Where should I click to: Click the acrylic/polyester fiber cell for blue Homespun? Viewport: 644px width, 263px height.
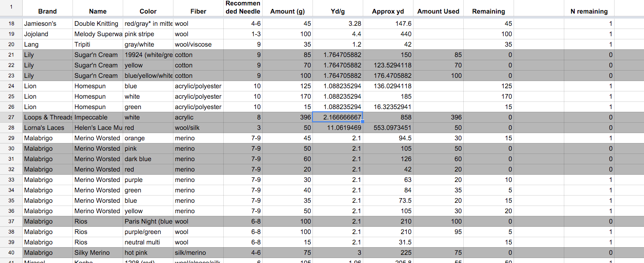pyautogui.click(x=197, y=86)
